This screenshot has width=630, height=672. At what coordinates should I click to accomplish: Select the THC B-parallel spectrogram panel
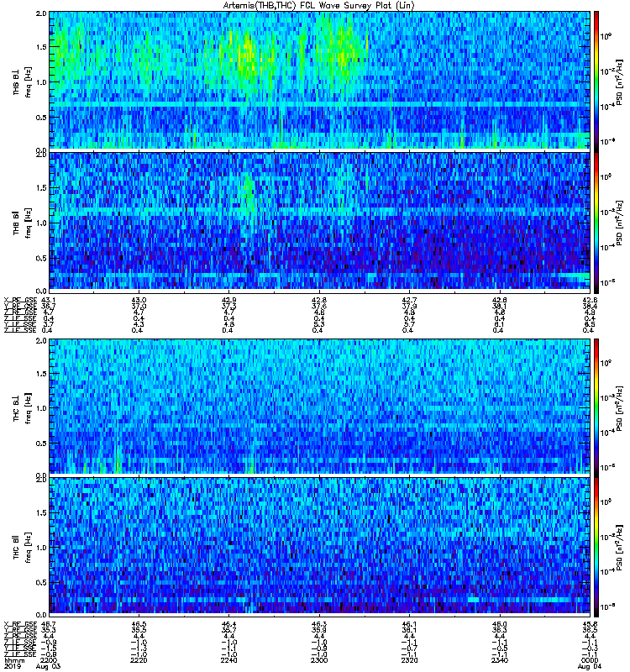tap(320, 546)
